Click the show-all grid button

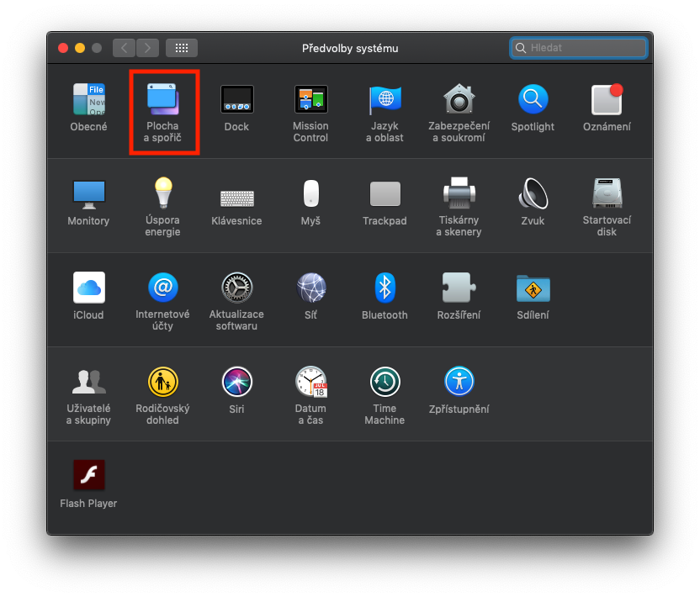182,48
